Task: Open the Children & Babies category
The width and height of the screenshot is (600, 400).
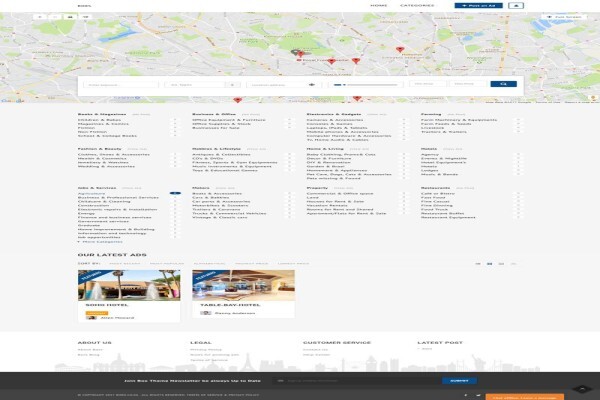Action: 99,120
